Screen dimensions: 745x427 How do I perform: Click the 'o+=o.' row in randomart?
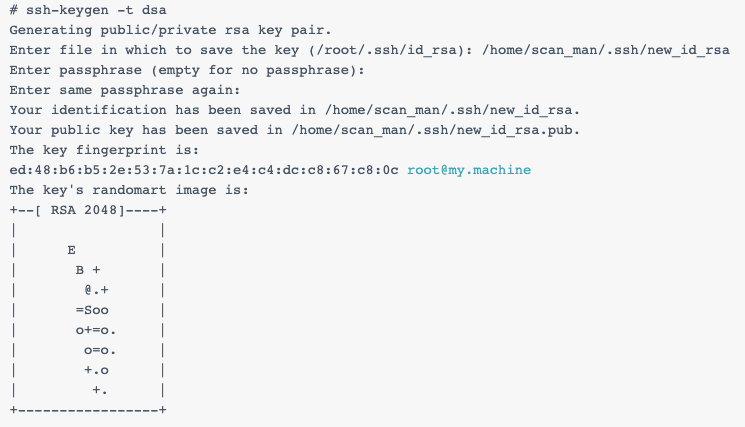tap(96, 330)
